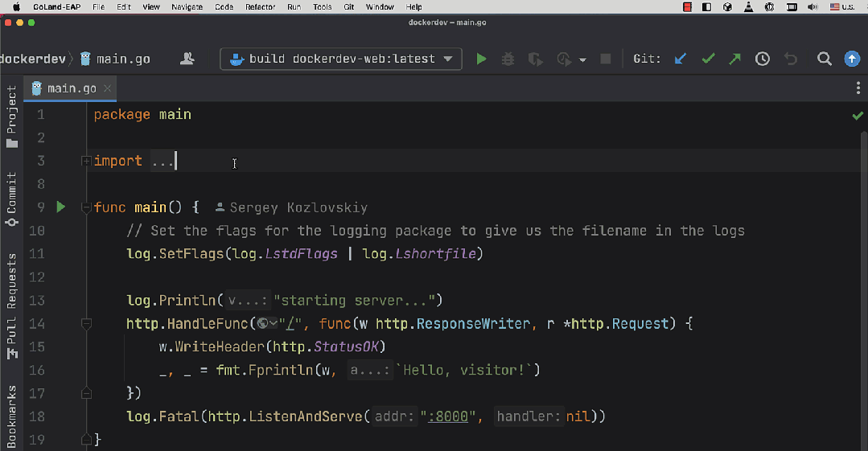Click the ":8000" address link
Viewport: 868px width, 451px height.
[448, 416]
